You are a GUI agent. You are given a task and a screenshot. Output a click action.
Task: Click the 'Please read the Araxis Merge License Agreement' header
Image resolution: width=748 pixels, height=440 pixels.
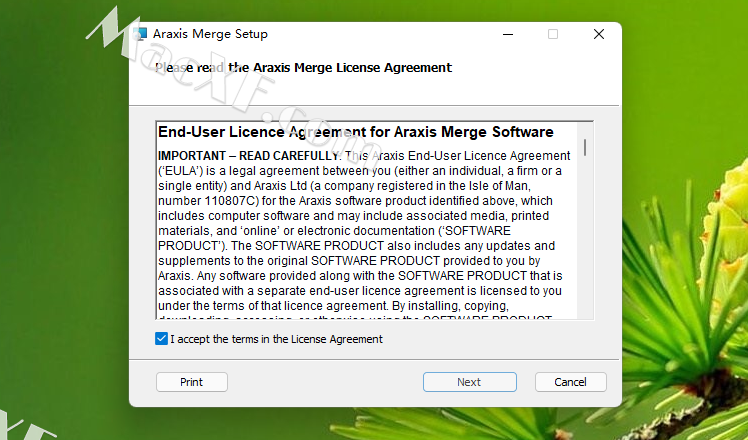(303, 68)
